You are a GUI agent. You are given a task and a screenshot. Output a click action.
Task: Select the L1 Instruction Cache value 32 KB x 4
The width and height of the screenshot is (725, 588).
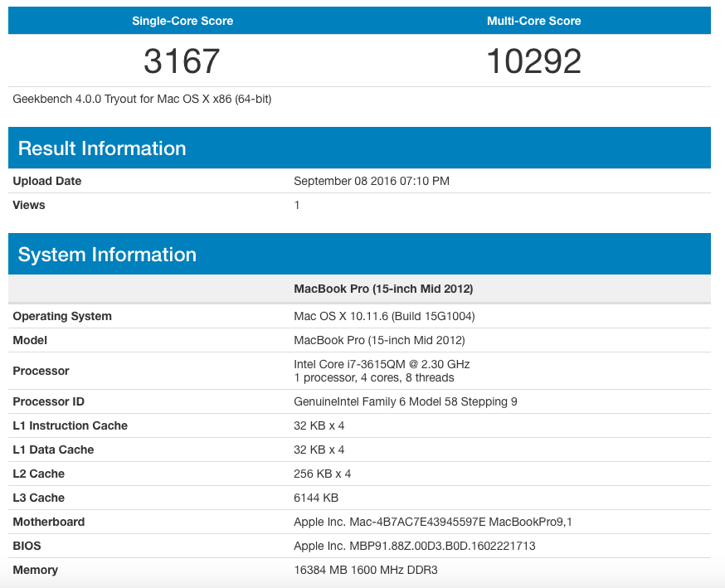click(319, 425)
